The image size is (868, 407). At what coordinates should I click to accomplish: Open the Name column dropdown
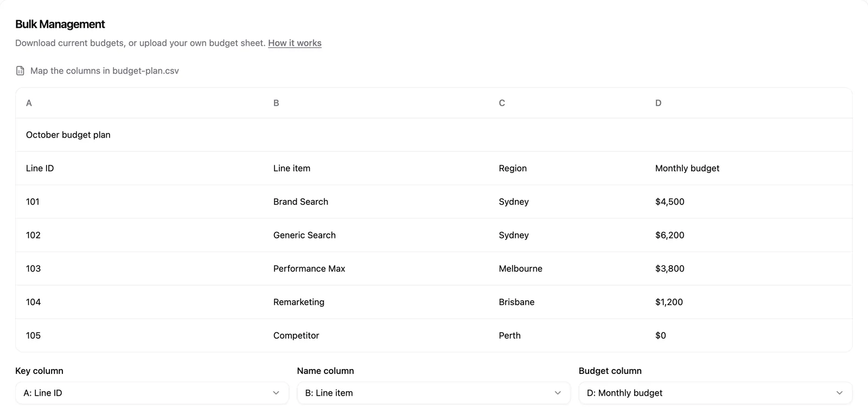(433, 393)
